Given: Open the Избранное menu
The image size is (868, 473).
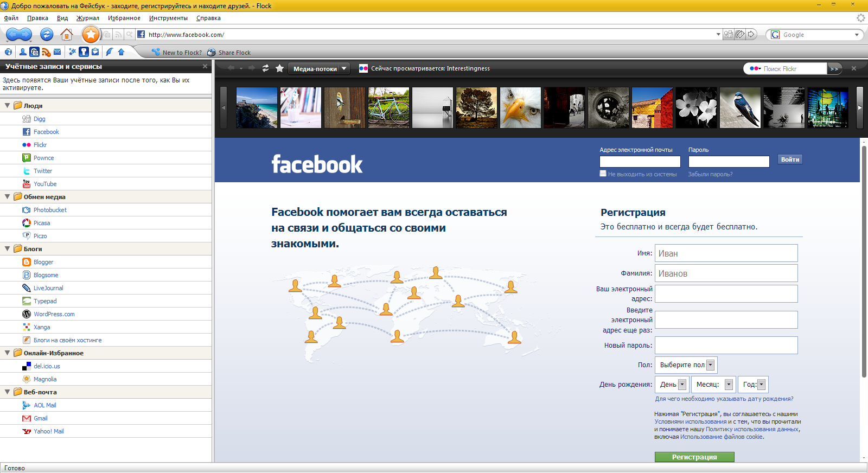Looking at the screenshot, I should coord(124,18).
